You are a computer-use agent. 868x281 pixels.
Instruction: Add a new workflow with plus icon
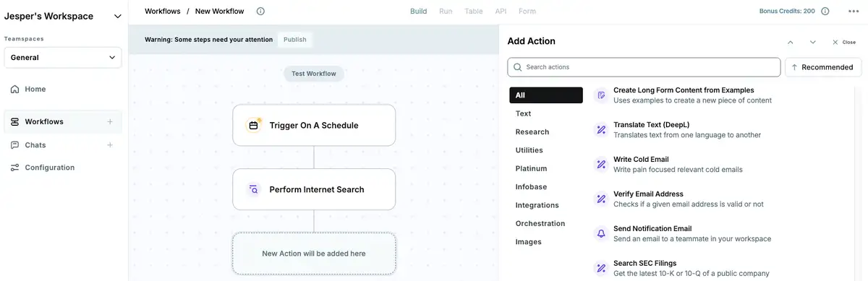tap(110, 122)
